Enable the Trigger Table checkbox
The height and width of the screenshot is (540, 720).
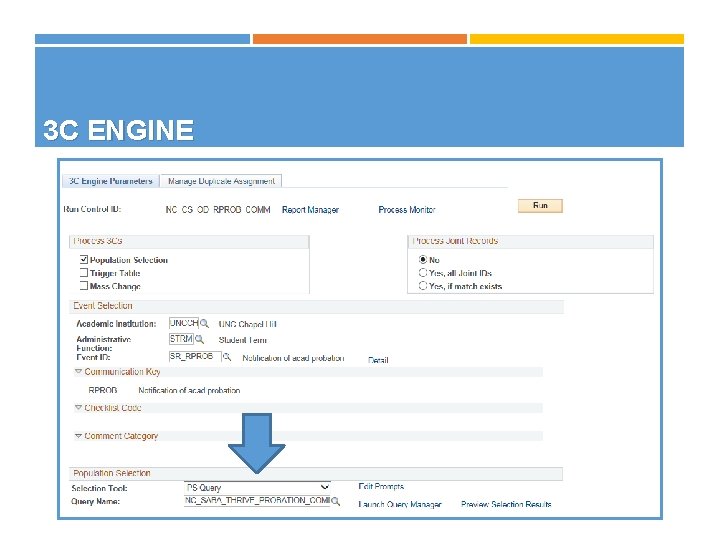pos(84,272)
